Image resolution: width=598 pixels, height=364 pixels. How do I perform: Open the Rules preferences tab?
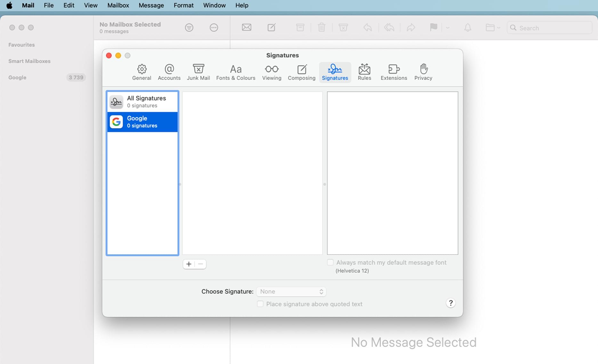click(364, 72)
